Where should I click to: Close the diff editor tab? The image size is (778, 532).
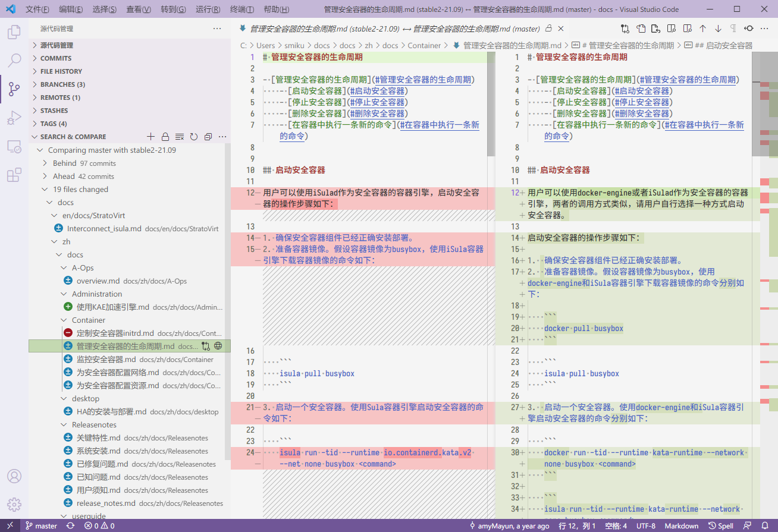562,29
